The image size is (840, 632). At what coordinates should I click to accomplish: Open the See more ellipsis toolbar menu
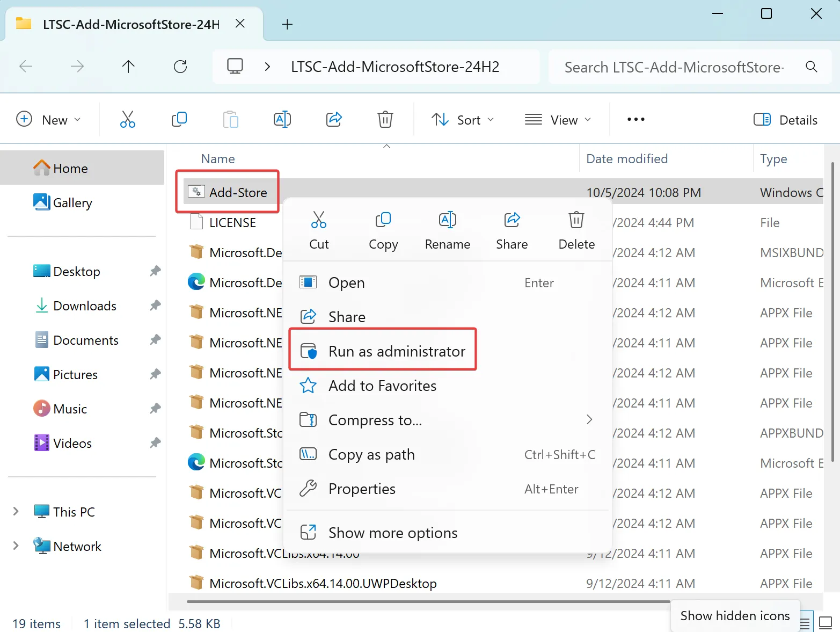(x=635, y=119)
